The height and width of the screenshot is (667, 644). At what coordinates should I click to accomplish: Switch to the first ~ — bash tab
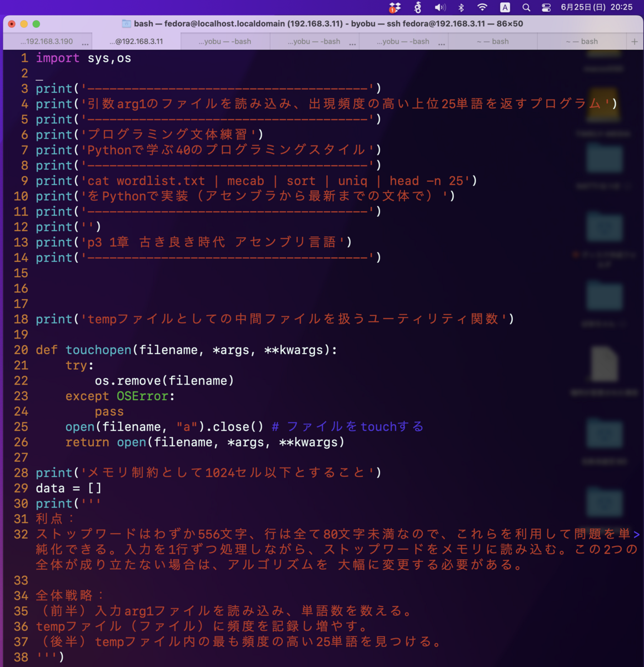pyautogui.click(x=493, y=41)
